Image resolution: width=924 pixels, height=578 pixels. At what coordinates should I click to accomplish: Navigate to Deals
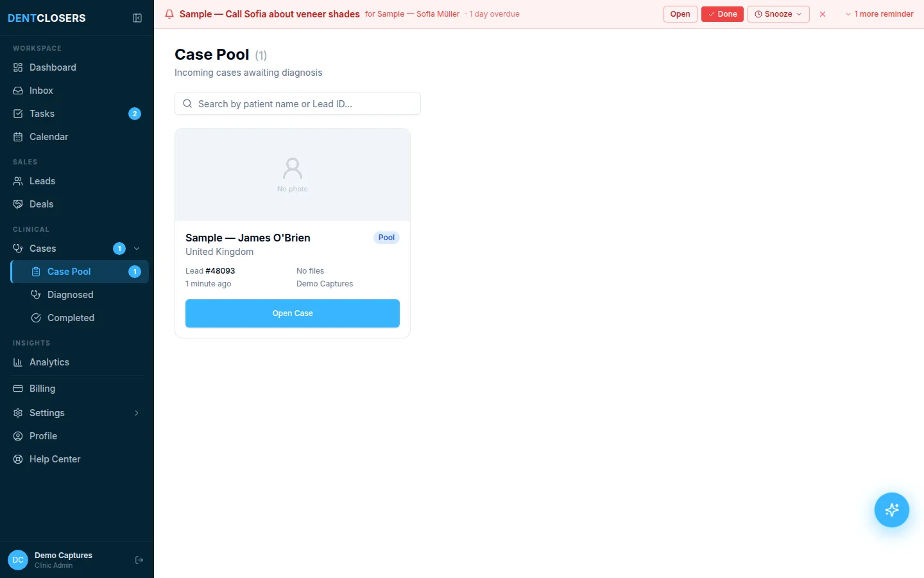(77, 204)
